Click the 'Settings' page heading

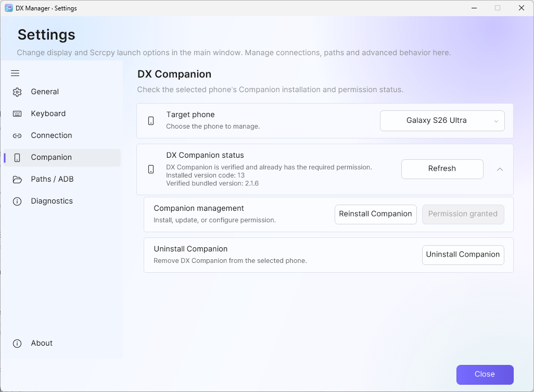pyautogui.click(x=46, y=35)
